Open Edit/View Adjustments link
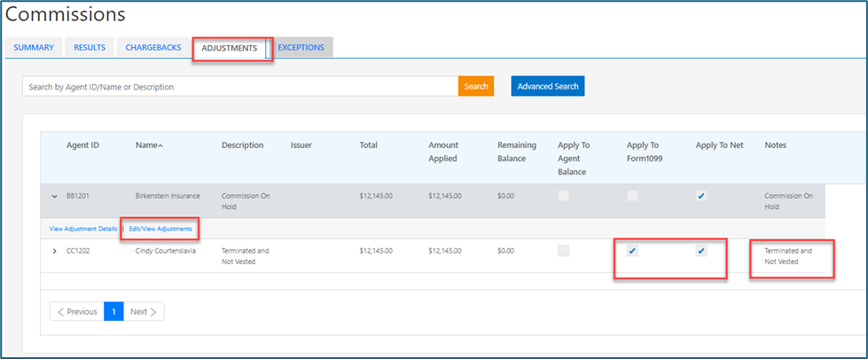Screen dimensions: 868x359 (x=160, y=229)
